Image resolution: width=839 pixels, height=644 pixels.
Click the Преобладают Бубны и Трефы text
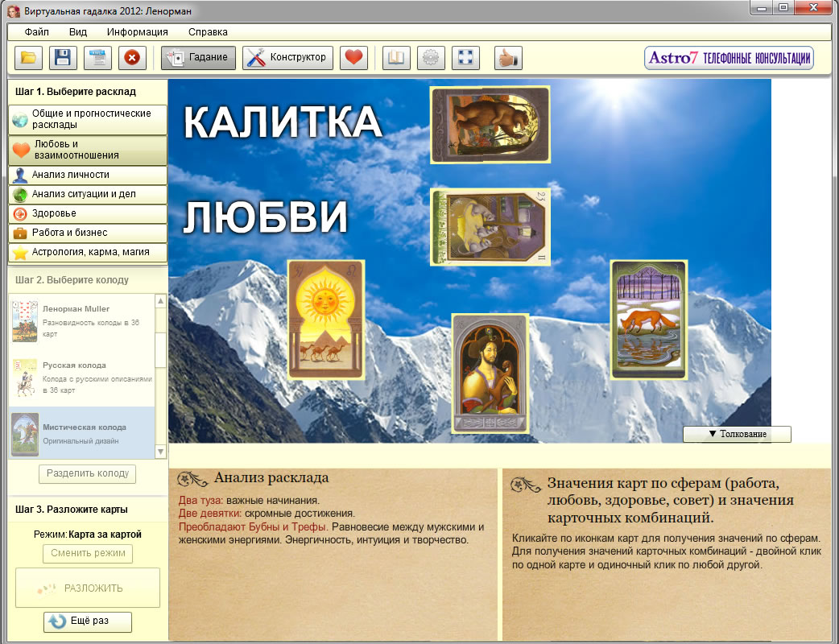[253, 526]
